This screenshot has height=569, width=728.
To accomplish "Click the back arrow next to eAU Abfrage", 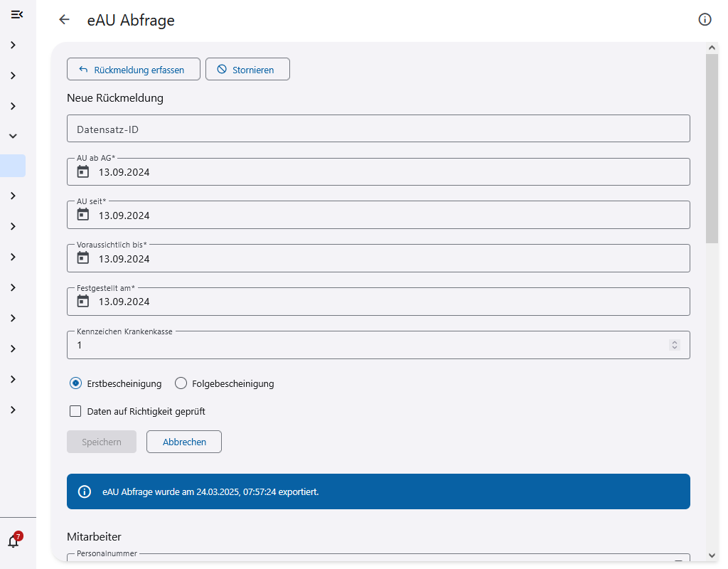I will click(x=65, y=20).
